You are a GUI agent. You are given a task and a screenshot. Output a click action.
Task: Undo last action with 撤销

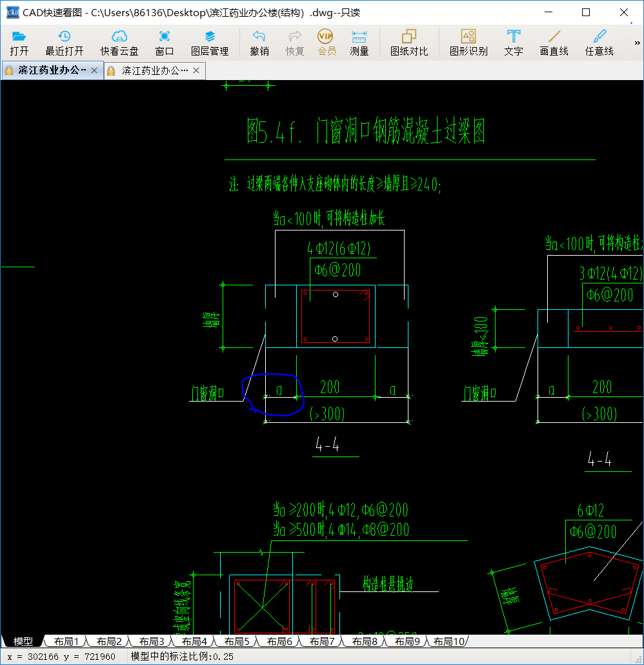[x=259, y=43]
